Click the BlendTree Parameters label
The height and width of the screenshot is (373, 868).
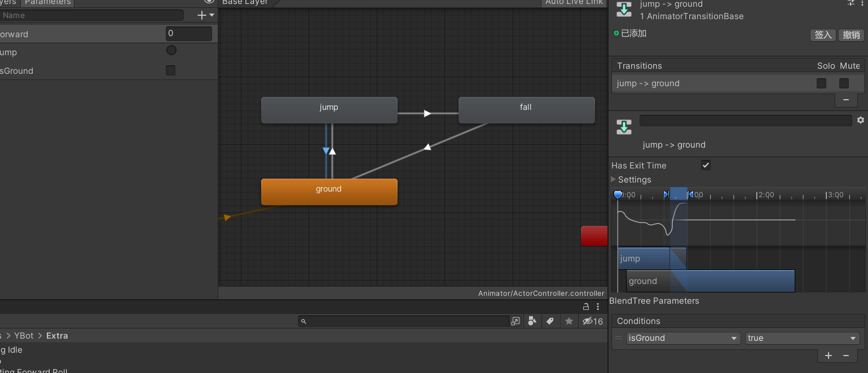654,301
